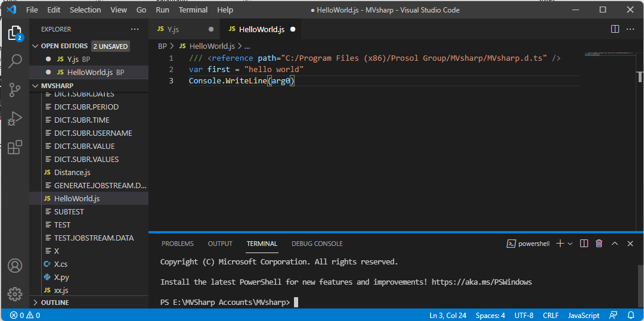Switch to the Debug Console tab
The image size is (644, 321).
coord(317,244)
